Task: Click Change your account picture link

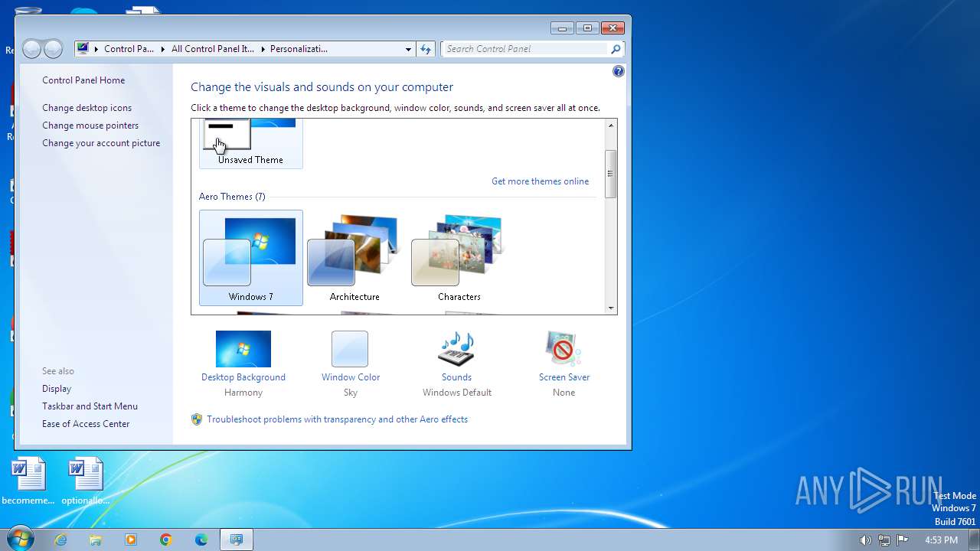Action: pyautogui.click(x=101, y=143)
